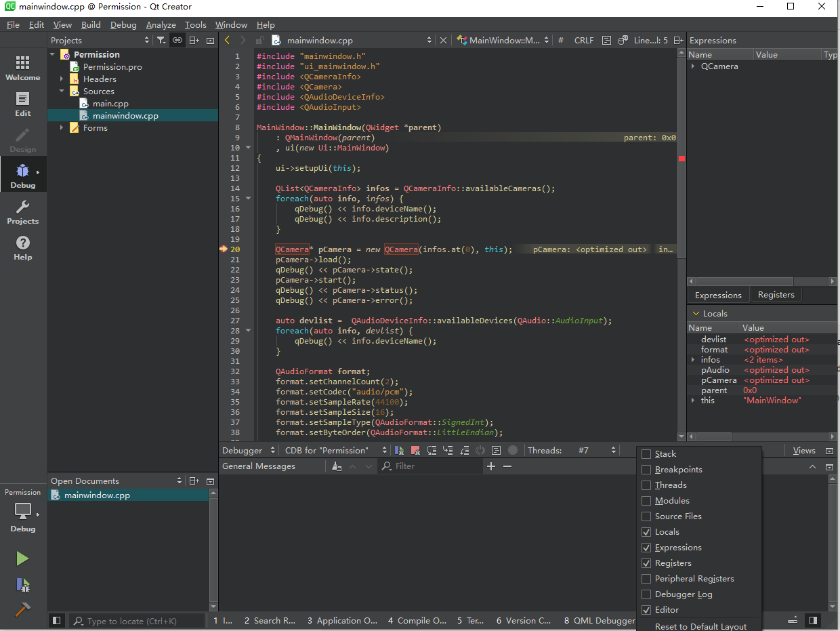Screen dimensions: 840x631
Task: Enable Peripheral Registers checkbox
Action: [646, 579]
